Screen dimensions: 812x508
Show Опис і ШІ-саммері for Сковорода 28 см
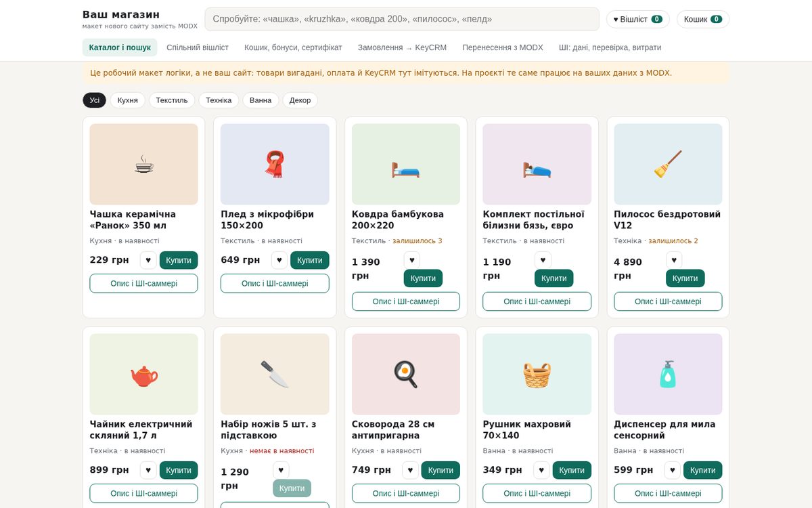406,493
